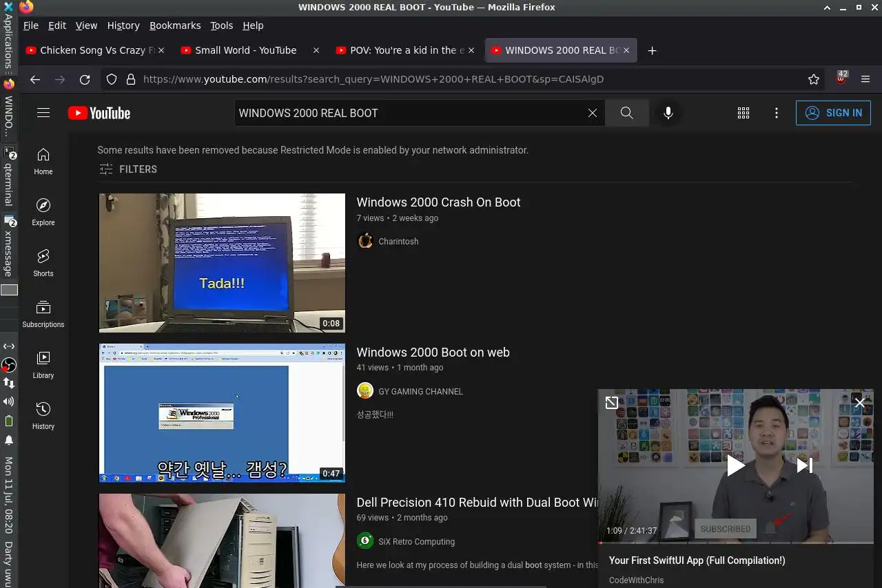Open the File menu

[31, 25]
